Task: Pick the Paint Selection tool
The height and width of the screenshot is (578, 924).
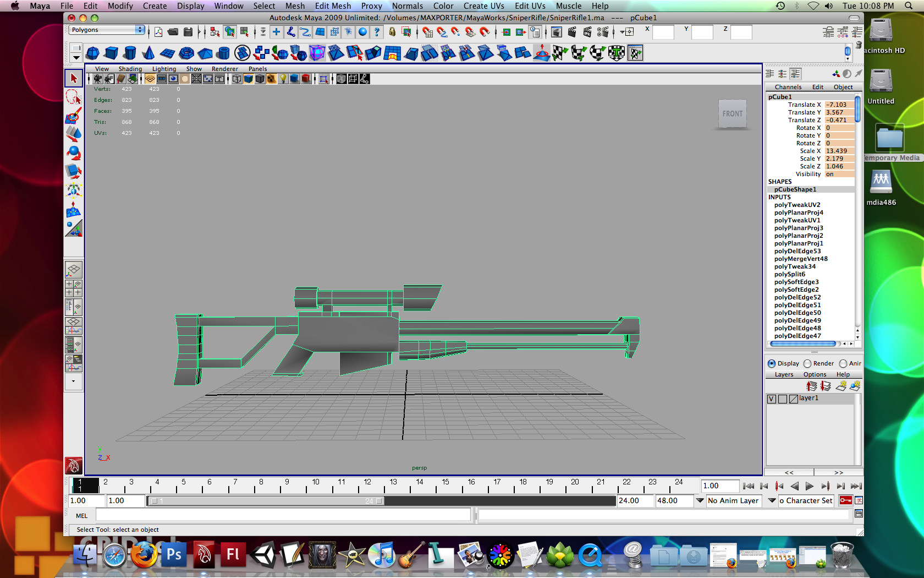Action: (x=74, y=116)
